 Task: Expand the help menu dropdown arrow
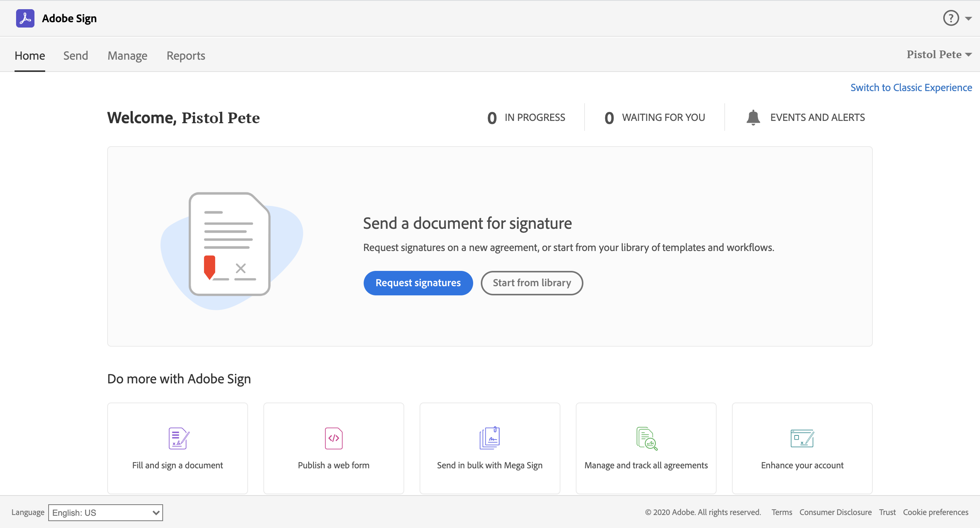click(x=969, y=18)
